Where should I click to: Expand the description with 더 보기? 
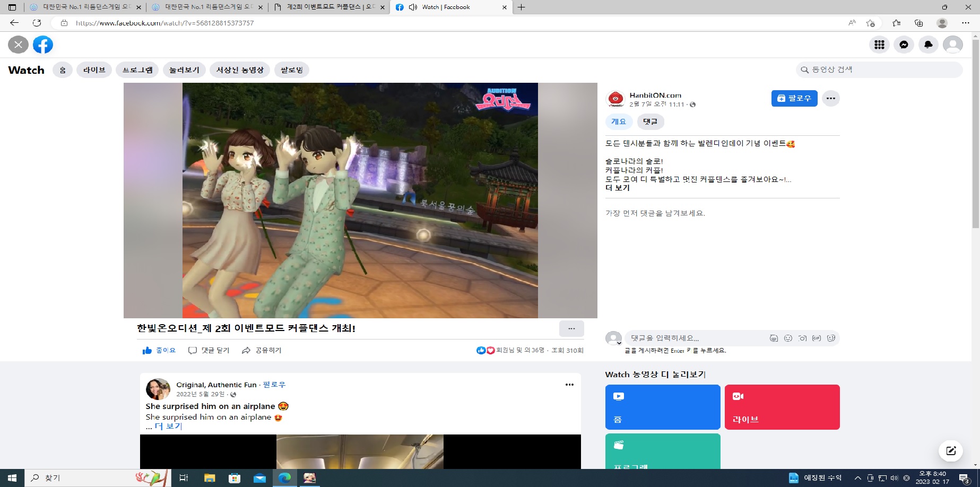coord(618,188)
